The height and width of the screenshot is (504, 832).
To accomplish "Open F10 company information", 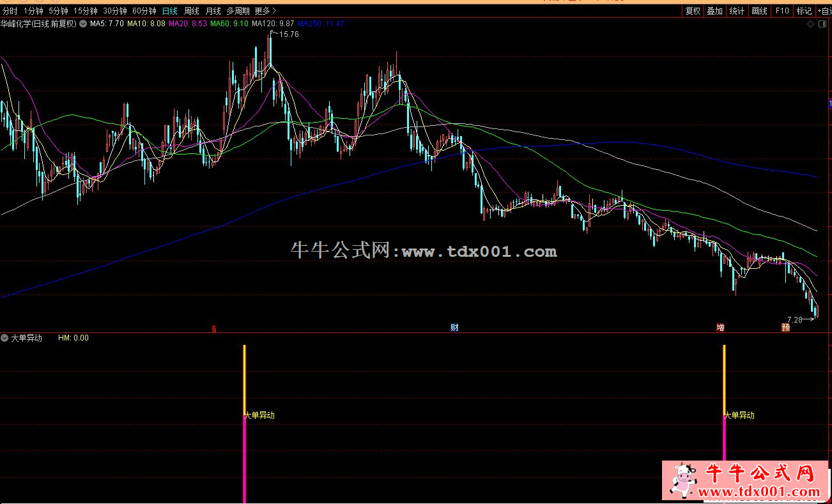I will (x=782, y=11).
